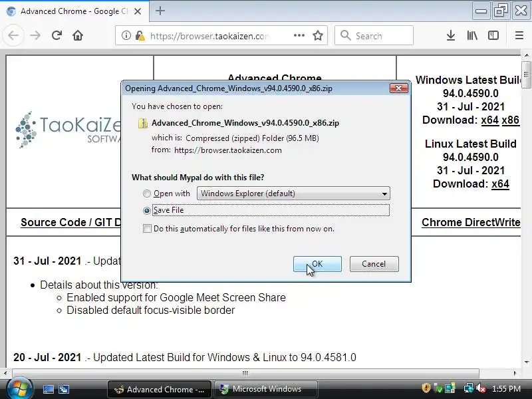Click the vertical scrollbar thumb

(526, 74)
